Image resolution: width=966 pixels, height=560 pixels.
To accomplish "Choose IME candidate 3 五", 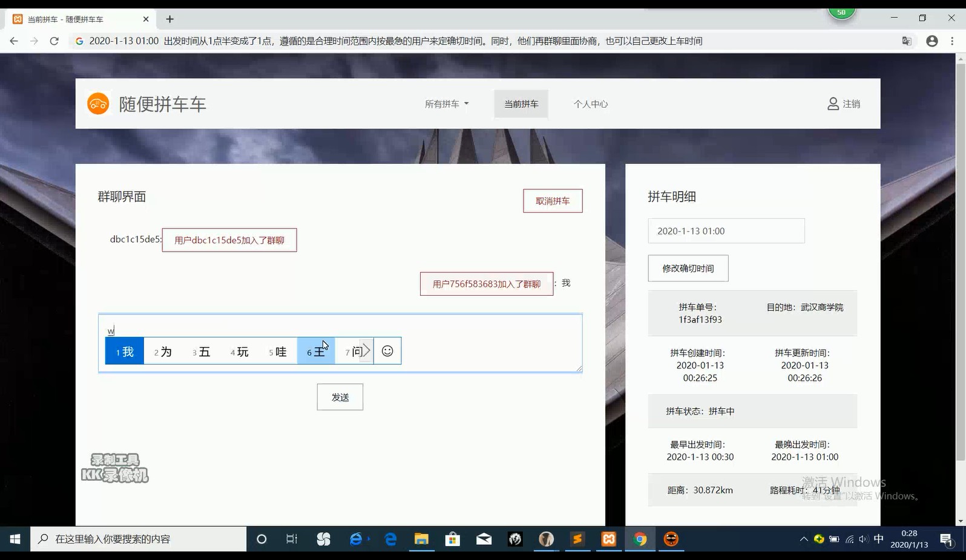I will [x=201, y=351].
